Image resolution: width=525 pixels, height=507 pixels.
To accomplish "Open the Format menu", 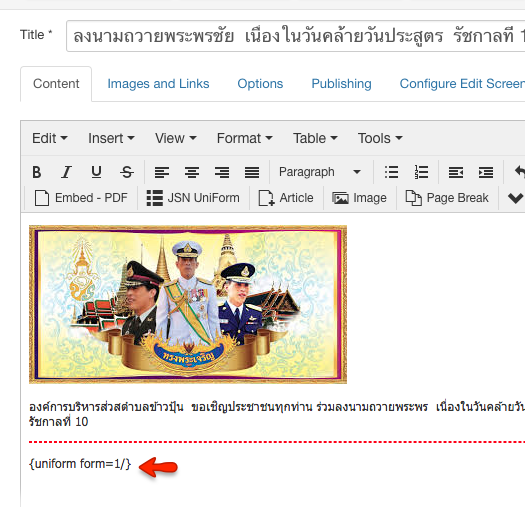I will point(244,138).
